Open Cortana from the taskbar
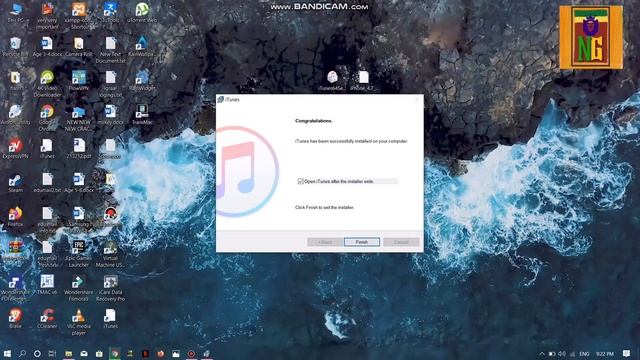This screenshot has height=360, width=640. (x=37, y=353)
